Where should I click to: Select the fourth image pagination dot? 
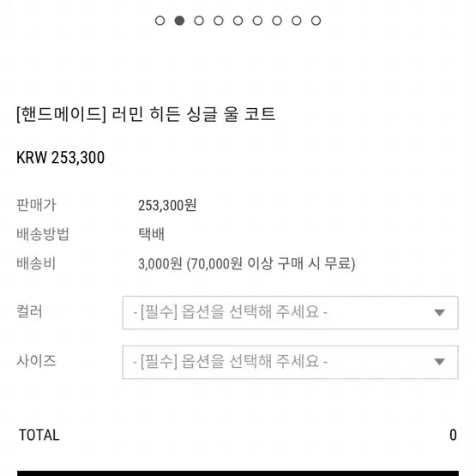tap(219, 21)
